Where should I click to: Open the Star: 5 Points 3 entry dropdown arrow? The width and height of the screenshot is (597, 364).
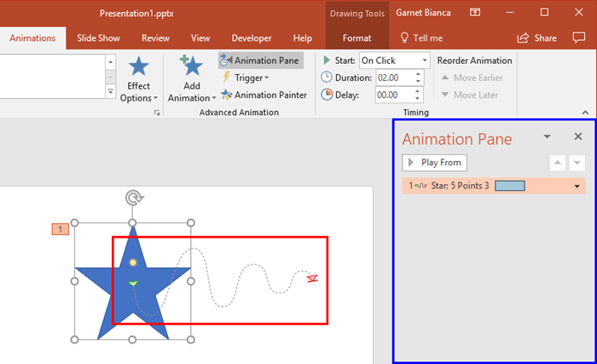[x=577, y=186]
